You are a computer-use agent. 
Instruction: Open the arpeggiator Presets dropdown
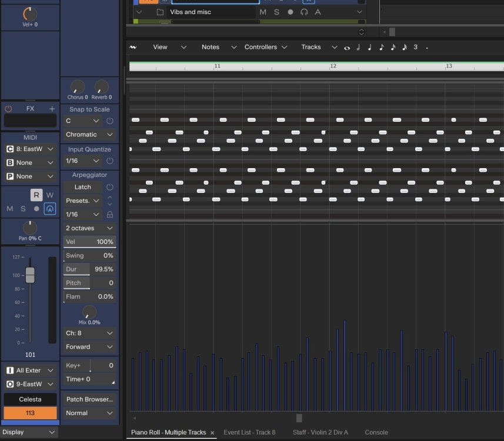[82, 201]
